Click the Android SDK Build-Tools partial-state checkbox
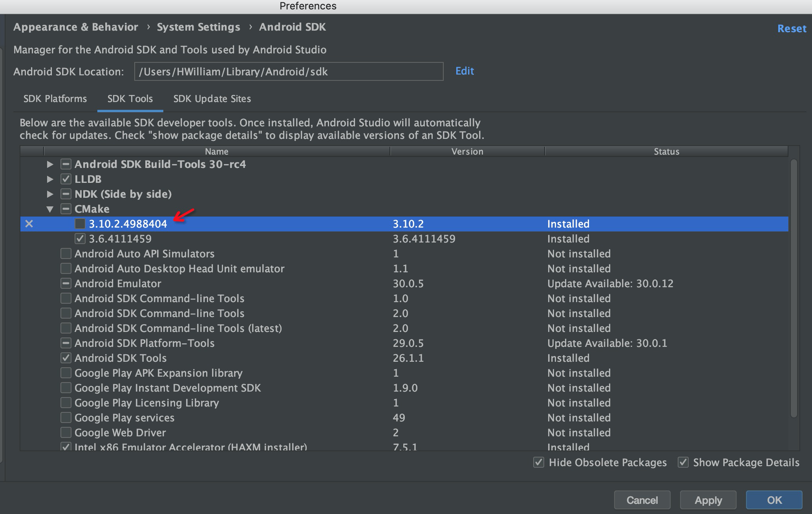Screen dimensions: 812x514 point(66,164)
